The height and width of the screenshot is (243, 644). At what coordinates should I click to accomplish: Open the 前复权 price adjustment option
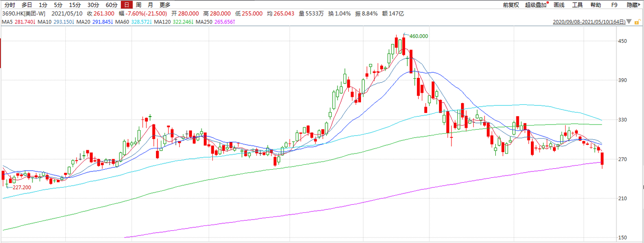[x=511, y=5]
